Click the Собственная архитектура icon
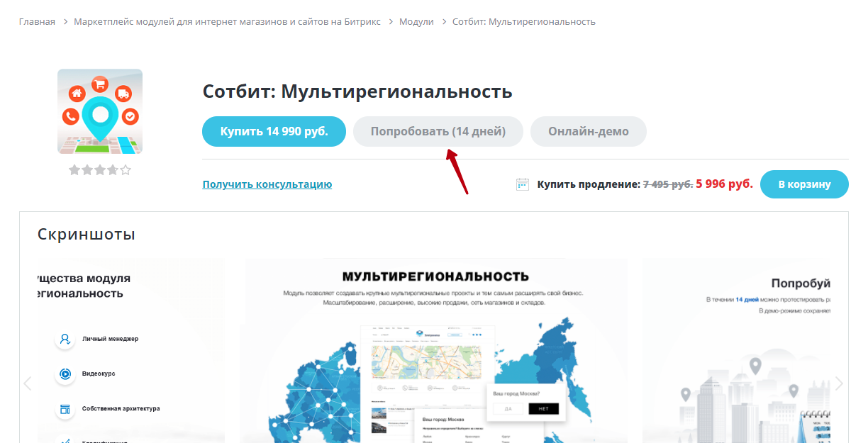 pyautogui.click(x=65, y=409)
